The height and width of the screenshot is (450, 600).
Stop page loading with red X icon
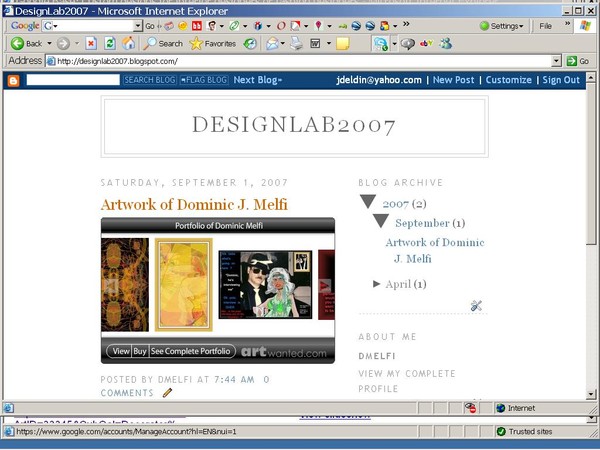point(91,44)
